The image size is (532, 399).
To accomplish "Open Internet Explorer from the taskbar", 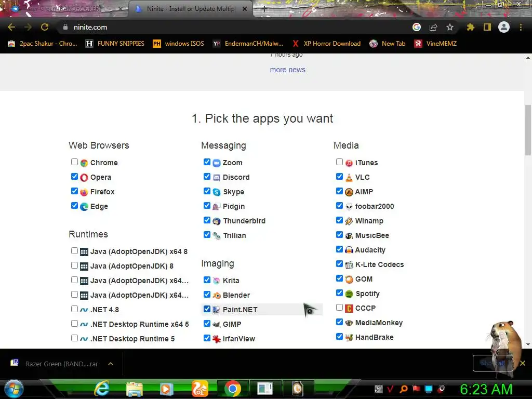I will coord(102,389).
